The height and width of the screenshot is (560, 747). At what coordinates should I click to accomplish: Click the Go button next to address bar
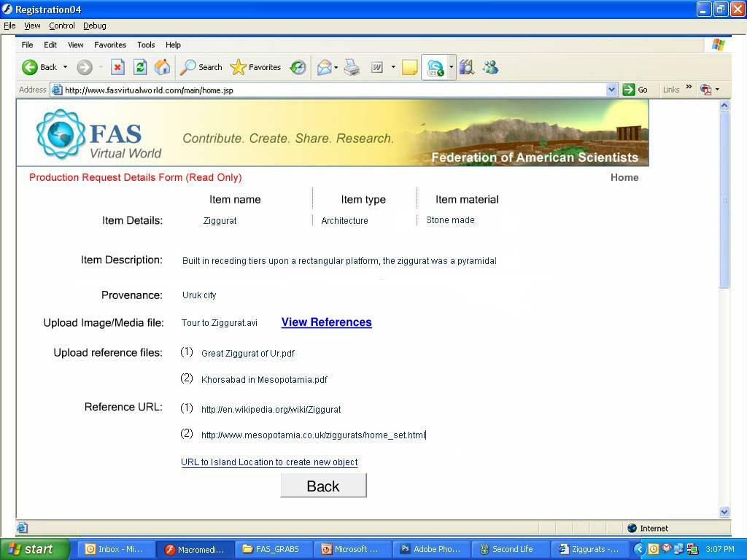coord(635,90)
